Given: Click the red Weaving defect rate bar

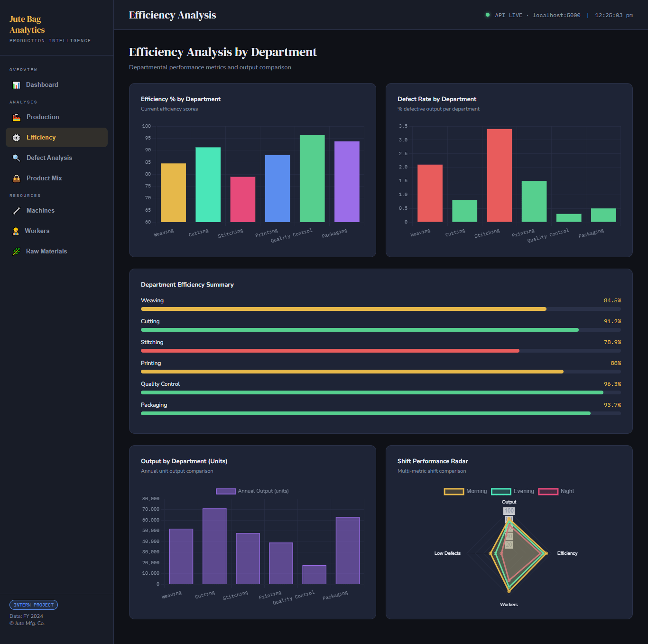Looking at the screenshot, I should pos(430,193).
